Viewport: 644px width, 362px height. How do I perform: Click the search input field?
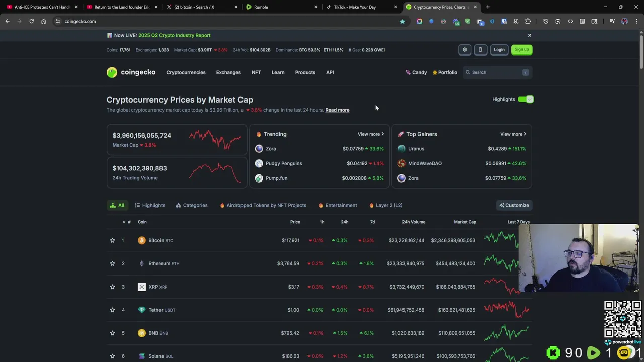[x=497, y=72]
